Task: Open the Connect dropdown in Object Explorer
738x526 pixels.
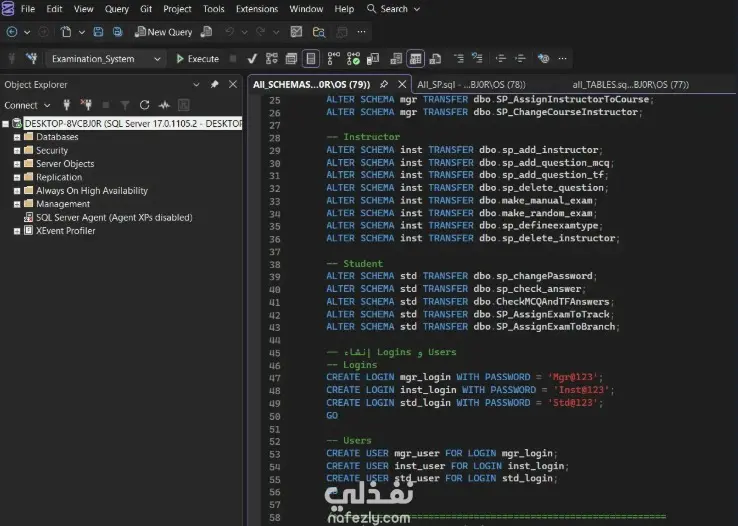Action: click(x=27, y=105)
